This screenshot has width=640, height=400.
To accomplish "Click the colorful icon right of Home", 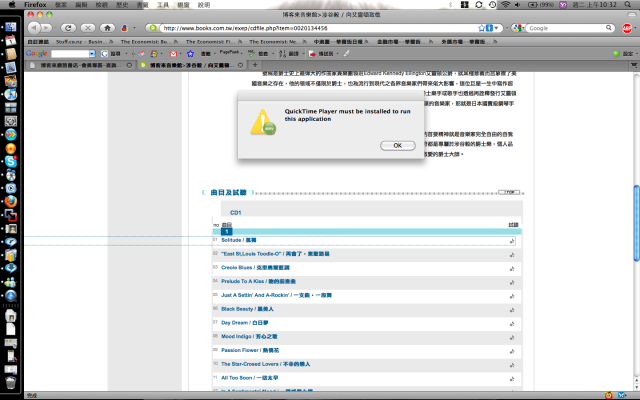I will tap(125, 28).
